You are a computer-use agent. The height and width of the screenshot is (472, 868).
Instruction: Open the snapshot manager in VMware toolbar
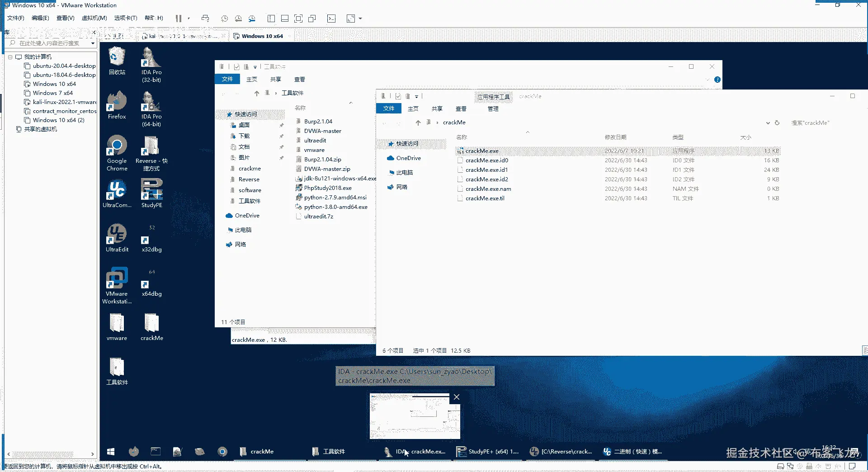click(252, 19)
